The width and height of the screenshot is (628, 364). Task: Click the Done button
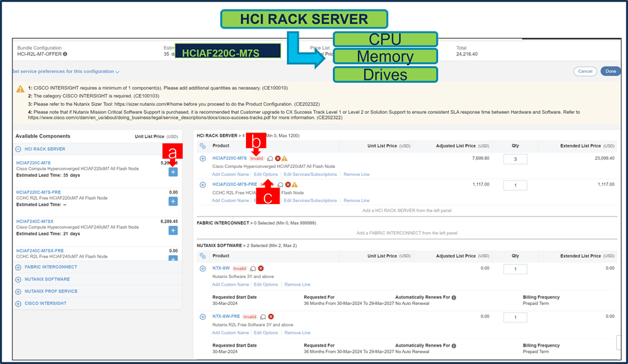(611, 72)
